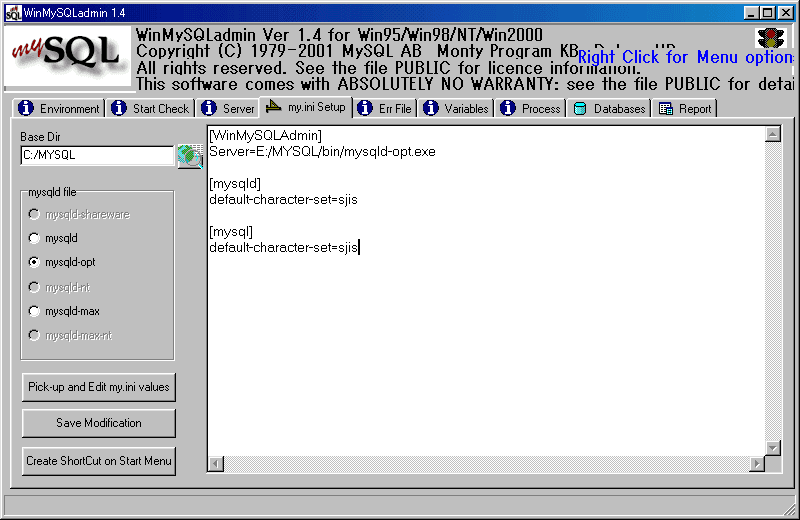
Task: Close the WinMySQLadmin window
Action: pyautogui.click(x=785, y=13)
